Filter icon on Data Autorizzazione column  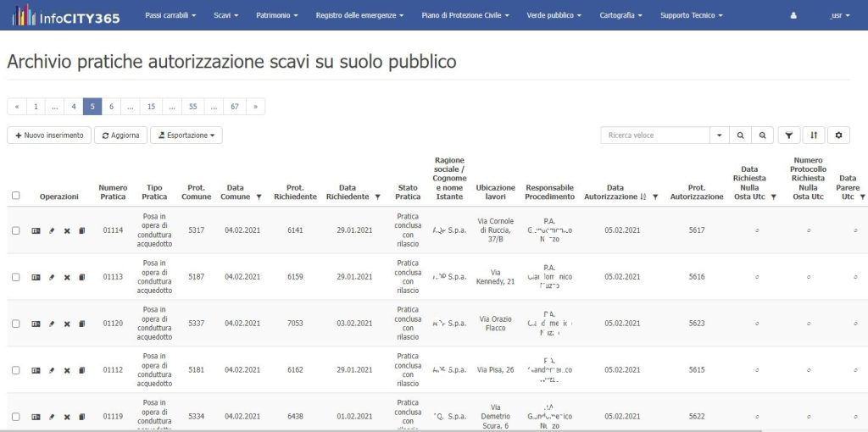tap(655, 197)
